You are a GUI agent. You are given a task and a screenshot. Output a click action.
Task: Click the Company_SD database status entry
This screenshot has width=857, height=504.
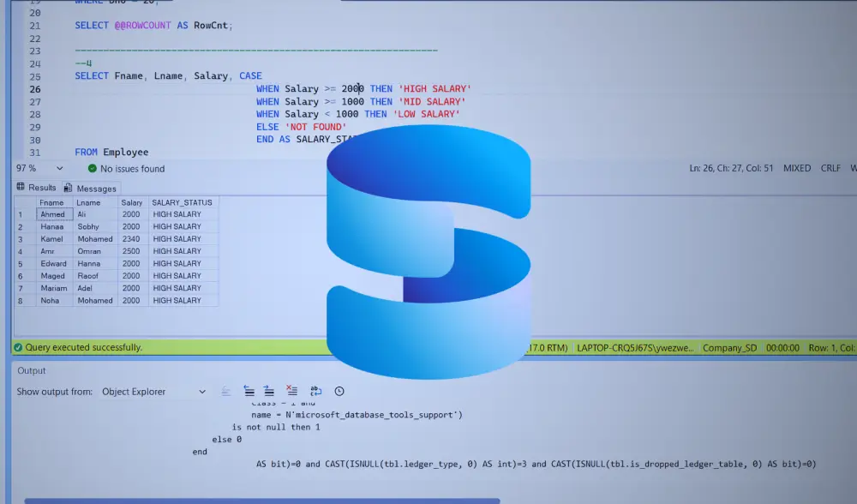point(729,348)
